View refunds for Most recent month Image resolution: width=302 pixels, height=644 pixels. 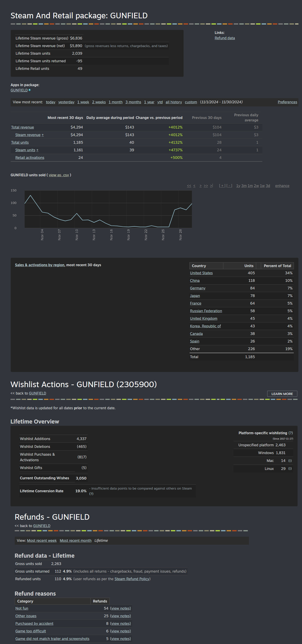[75, 540]
